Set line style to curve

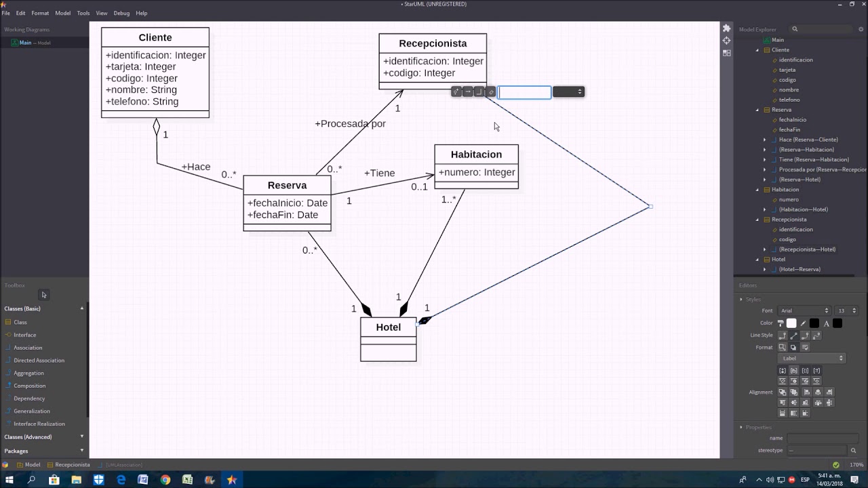pos(816,335)
